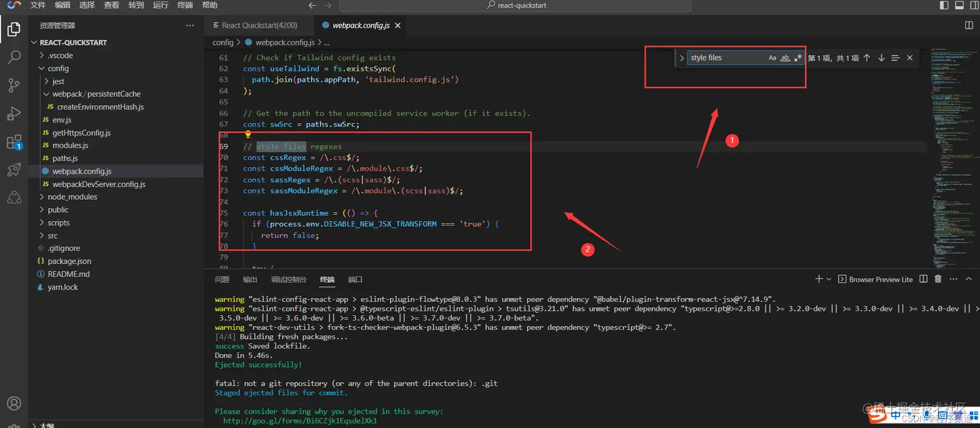Image resolution: width=980 pixels, height=428 pixels.
Task: Open the new terminal launch profile dropdown
Action: (x=829, y=279)
